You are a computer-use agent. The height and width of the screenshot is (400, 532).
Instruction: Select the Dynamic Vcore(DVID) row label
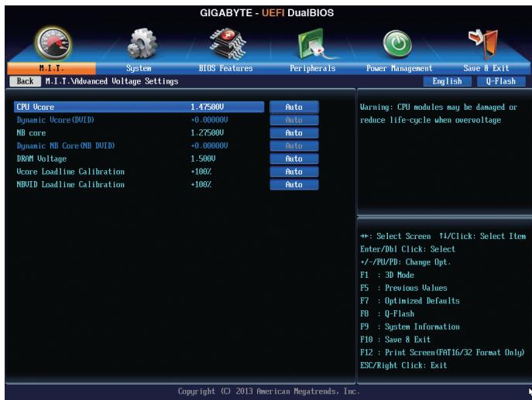56,120
